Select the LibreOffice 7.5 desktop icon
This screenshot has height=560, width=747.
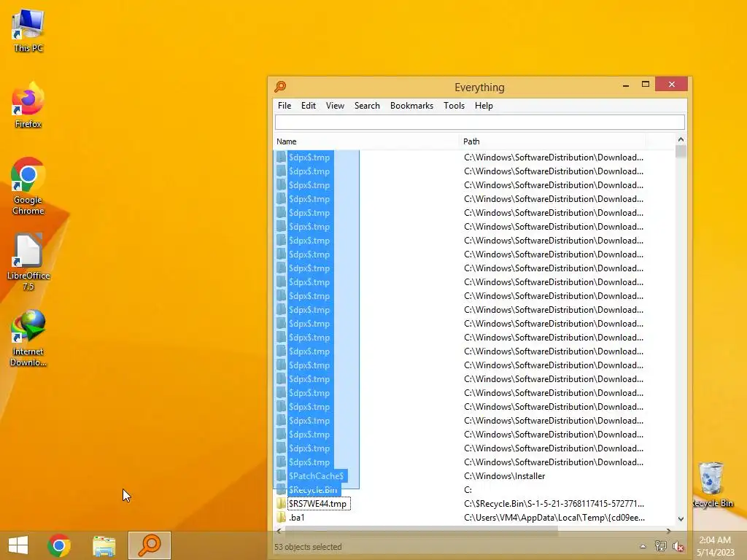[x=28, y=262]
